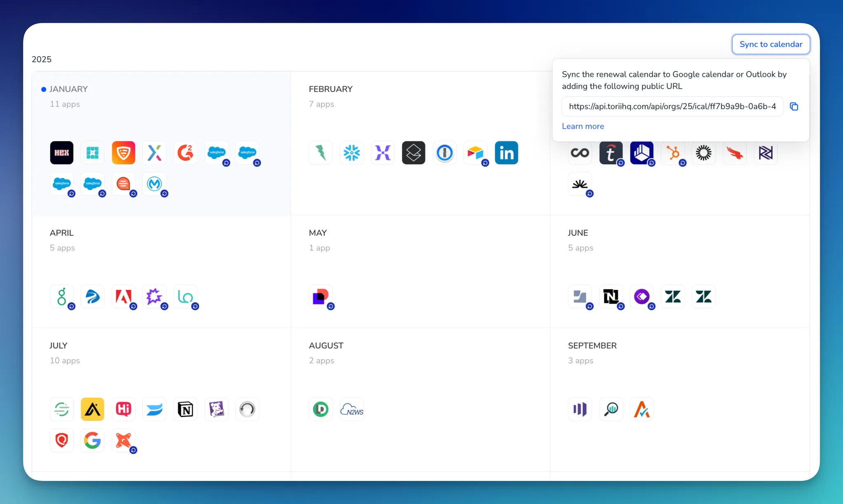
Task: Click the '11 apps' count under January
Action: [65, 104]
